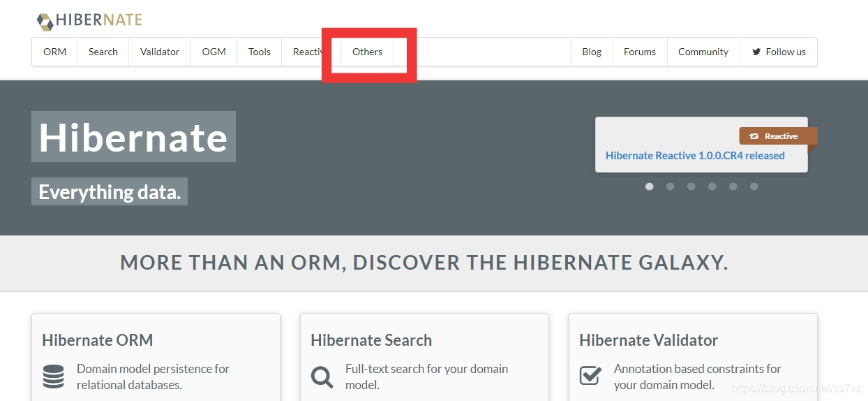
Task: Open the Others menu item
Action: click(367, 52)
